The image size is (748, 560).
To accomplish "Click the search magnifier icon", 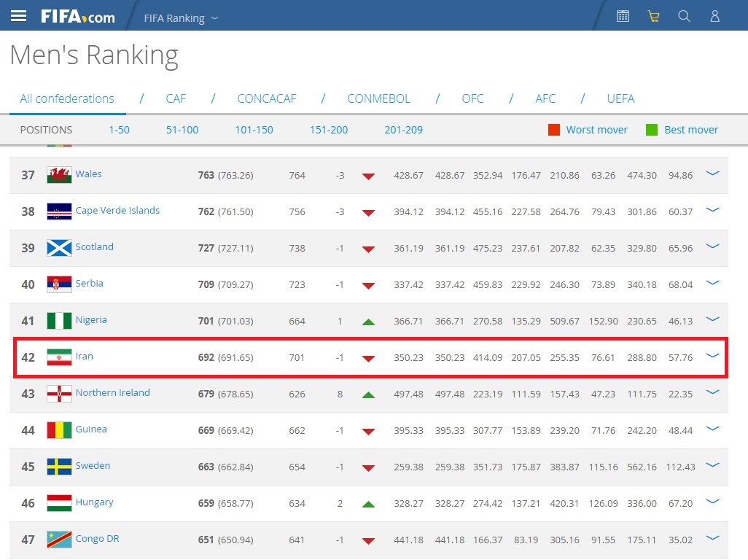I will tap(684, 16).
